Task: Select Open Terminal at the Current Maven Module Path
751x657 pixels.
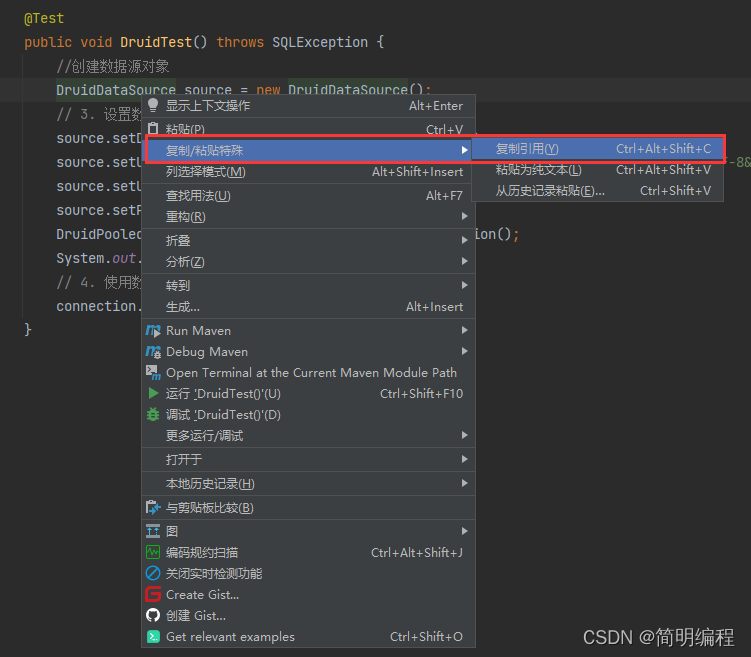Action: point(308,373)
